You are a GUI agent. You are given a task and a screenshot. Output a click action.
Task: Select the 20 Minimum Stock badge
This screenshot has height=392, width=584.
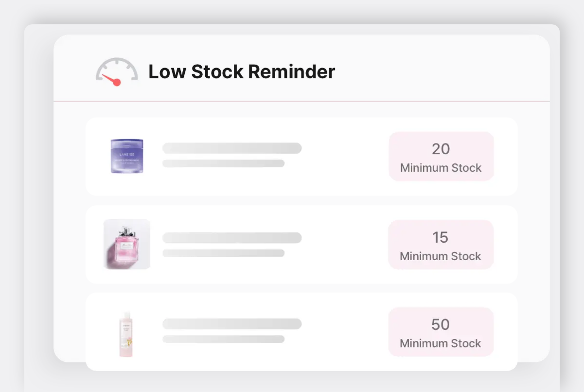click(x=441, y=157)
